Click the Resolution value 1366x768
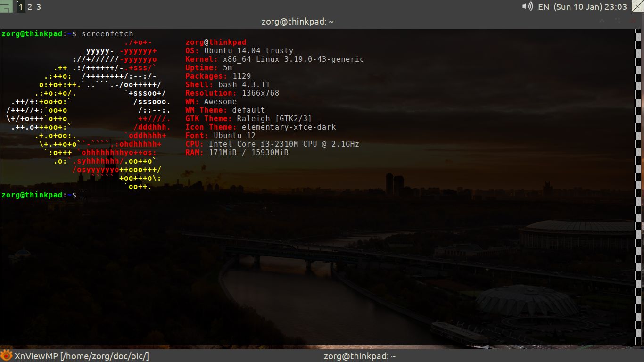Viewport: 644px width, 362px height. (260, 93)
